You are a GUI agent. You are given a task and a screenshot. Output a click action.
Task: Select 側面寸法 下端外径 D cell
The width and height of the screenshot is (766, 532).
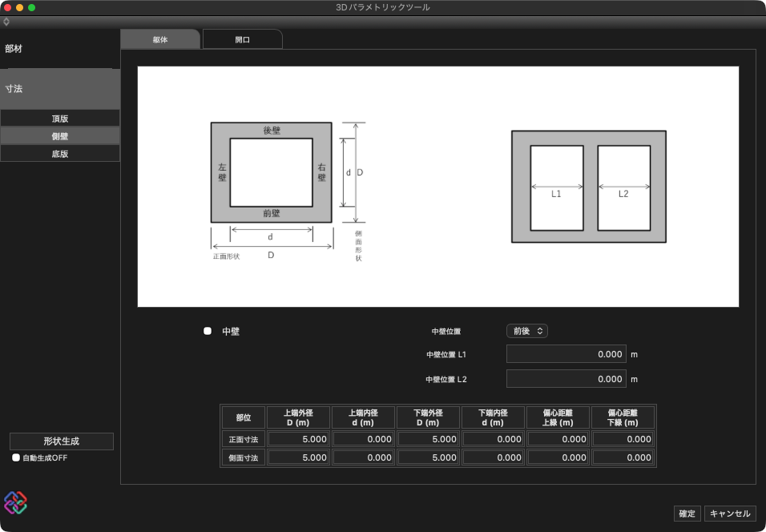point(428,457)
